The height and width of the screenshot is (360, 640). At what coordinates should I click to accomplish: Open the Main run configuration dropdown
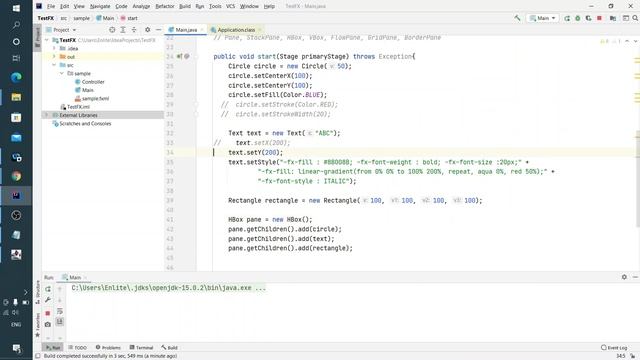point(542,18)
